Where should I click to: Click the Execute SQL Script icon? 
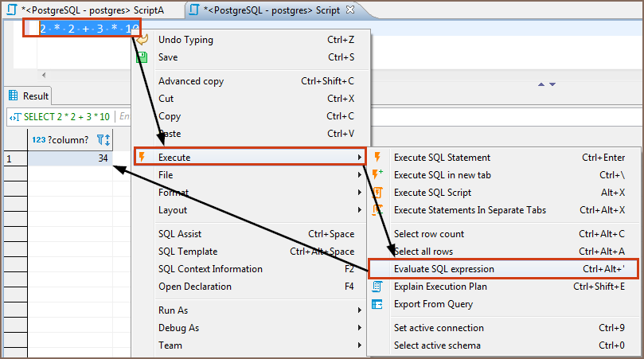(x=378, y=193)
